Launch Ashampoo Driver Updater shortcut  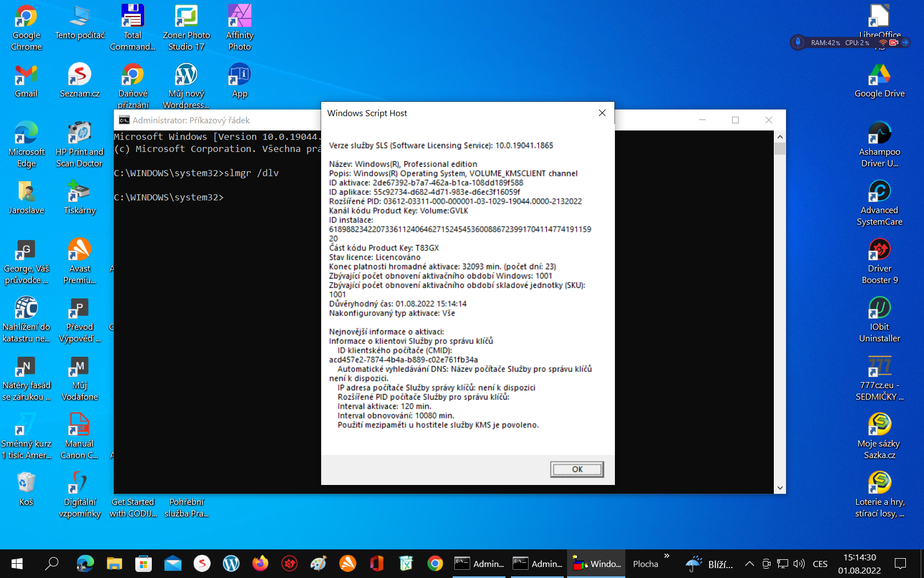coord(879,144)
